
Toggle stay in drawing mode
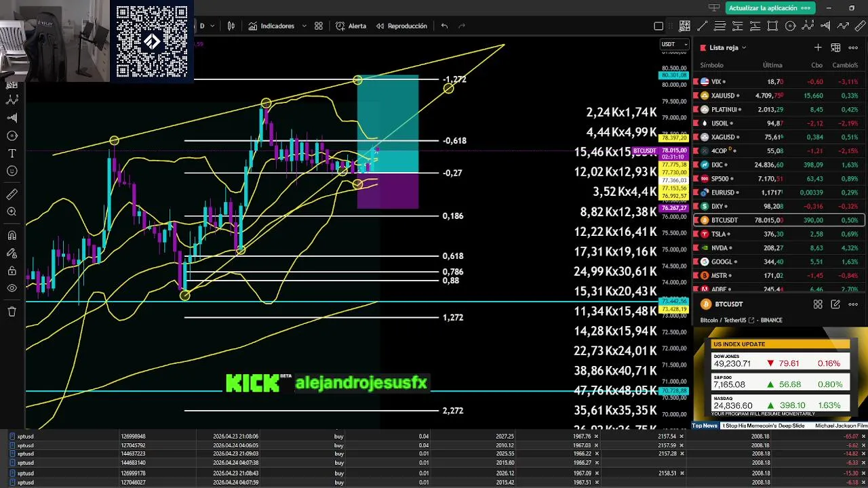[x=12, y=253]
